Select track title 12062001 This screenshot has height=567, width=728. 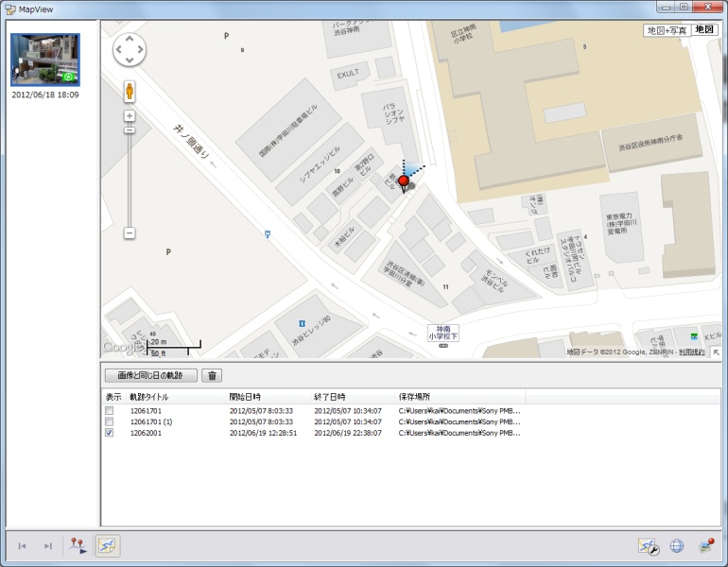coord(146,433)
